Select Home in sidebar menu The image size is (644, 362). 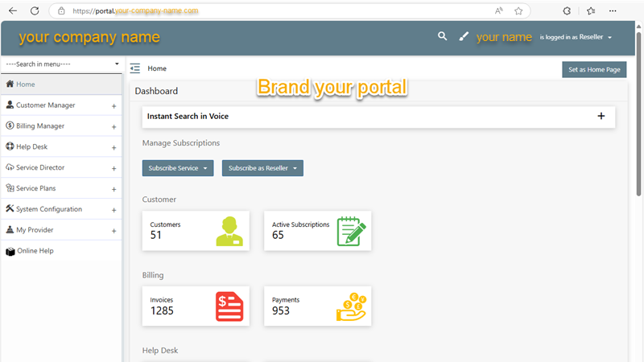pyautogui.click(x=62, y=84)
